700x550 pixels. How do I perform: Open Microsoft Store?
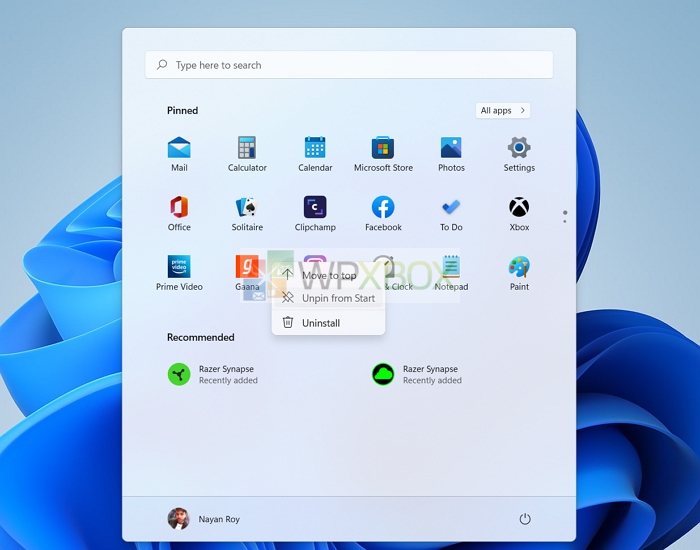(x=383, y=154)
